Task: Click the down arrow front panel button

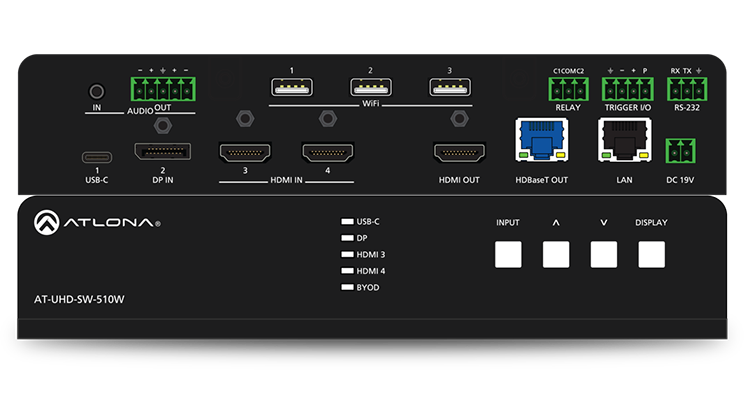Action: [604, 255]
